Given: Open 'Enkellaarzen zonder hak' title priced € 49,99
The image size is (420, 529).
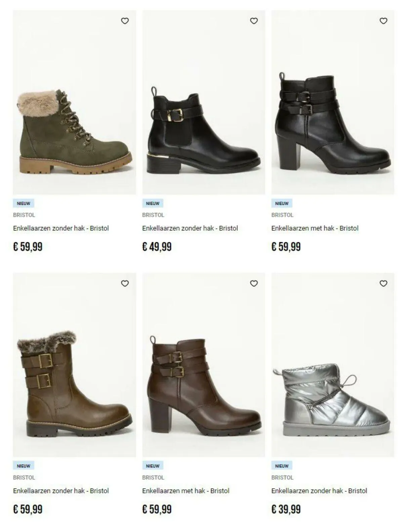Looking at the screenshot, I should pos(190,228).
